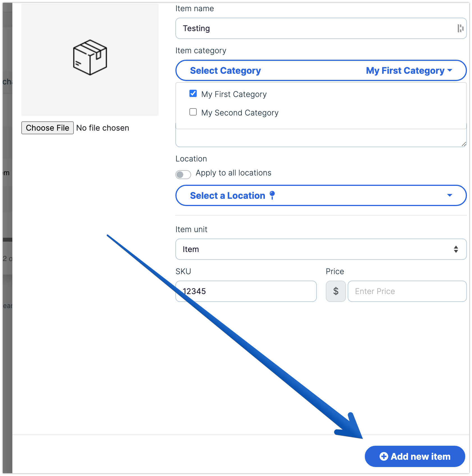This screenshot has width=472, height=476.
Task: Uncheck My First Category checkbox
Action: 193,93
